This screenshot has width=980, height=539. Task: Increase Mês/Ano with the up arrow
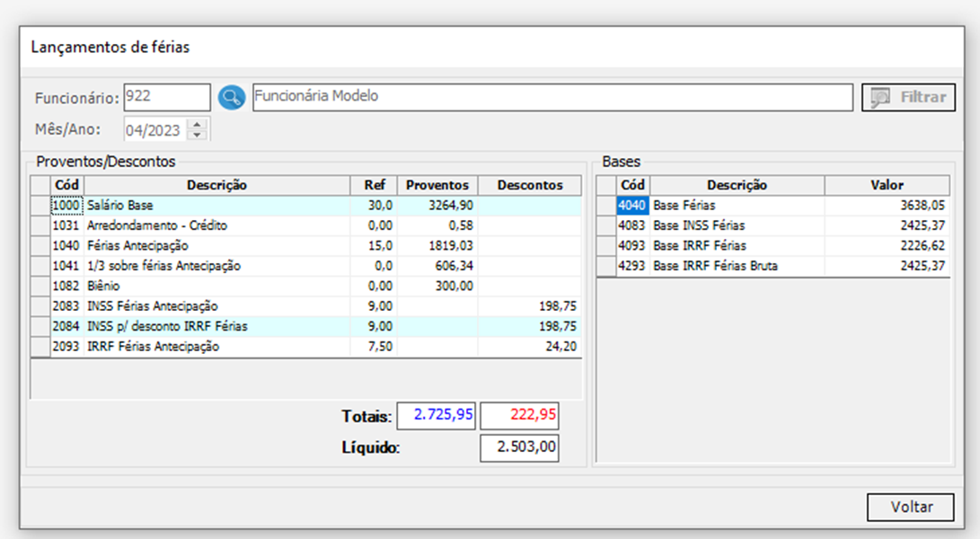coord(198,125)
